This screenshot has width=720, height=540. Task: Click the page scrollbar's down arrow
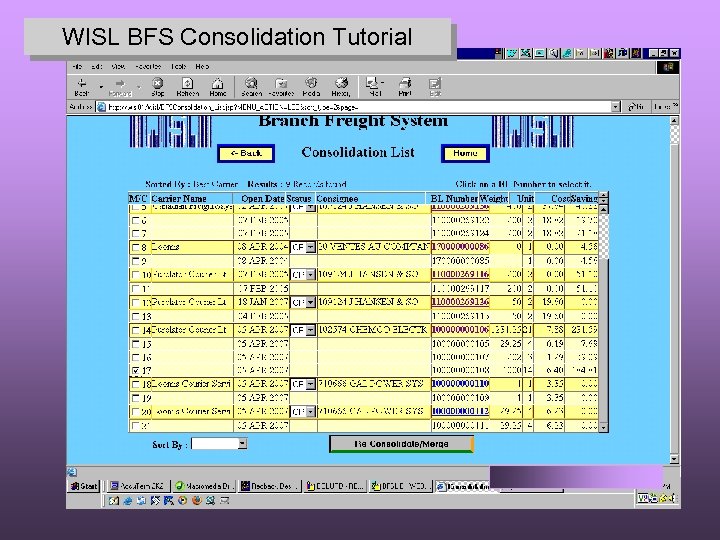674,459
